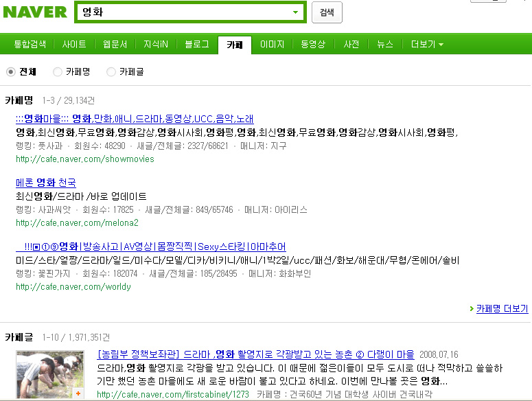Open the cafe.naver.com/showmovies URL

pyautogui.click(x=85, y=159)
